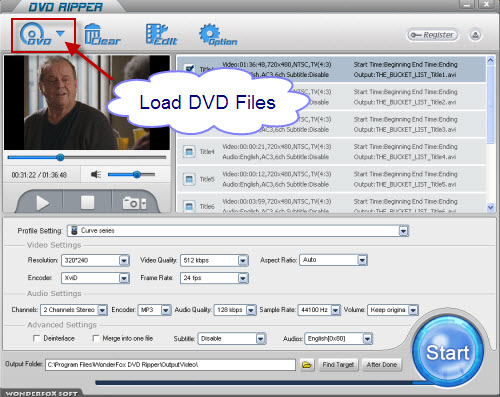Viewport: 500px width, 397px height.
Task: Select the Title5 row label
Action: coord(207,179)
